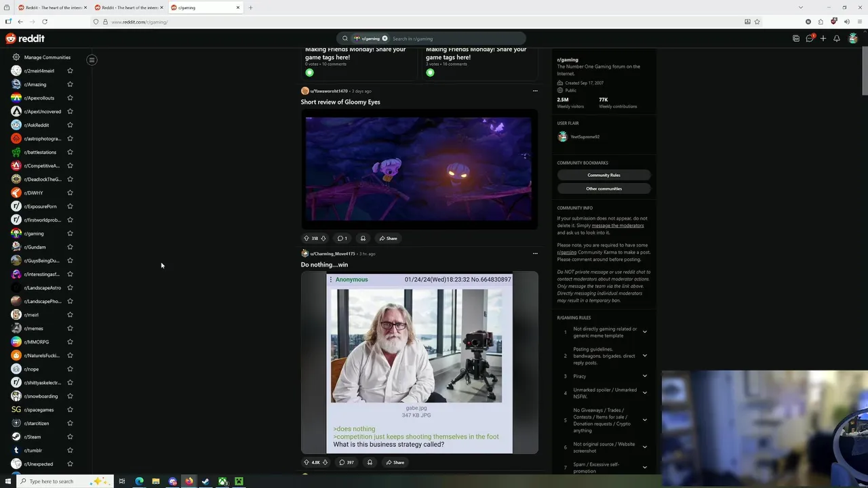The width and height of the screenshot is (868, 488).
Task: Remove the r/gaming search scope chip
Action: click(x=384, y=39)
